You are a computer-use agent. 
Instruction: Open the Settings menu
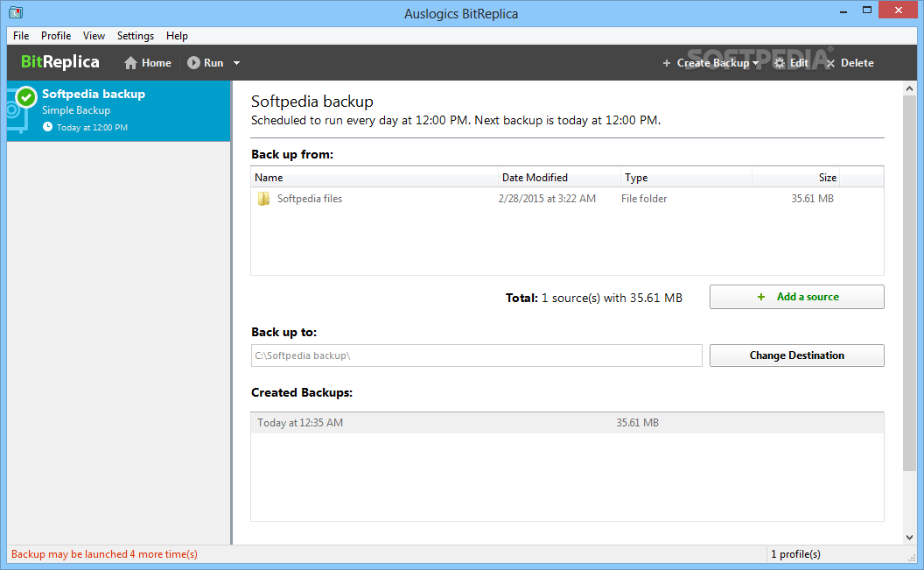(x=136, y=36)
